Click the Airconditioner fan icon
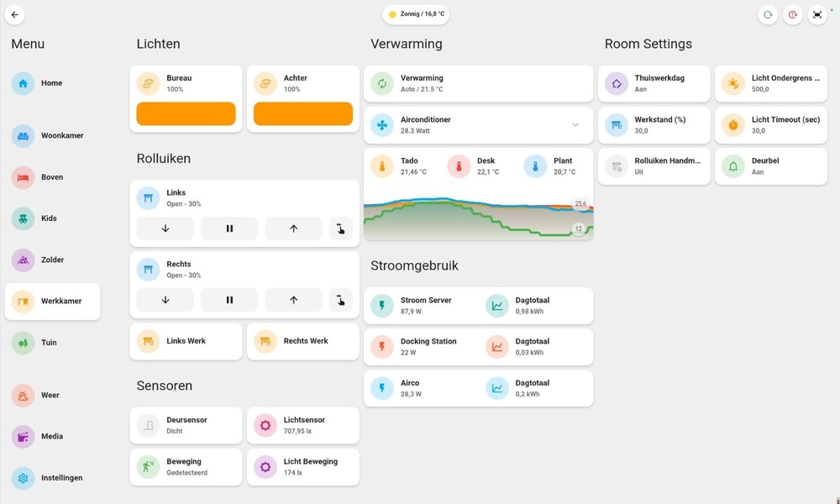Image resolution: width=840 pixels, height=504 pixels. coord(384,124)
